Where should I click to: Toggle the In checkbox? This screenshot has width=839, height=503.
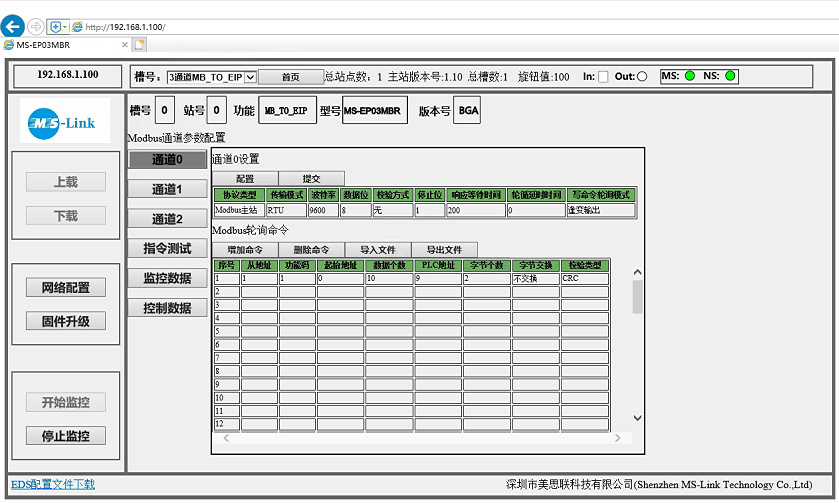[603, 77]
